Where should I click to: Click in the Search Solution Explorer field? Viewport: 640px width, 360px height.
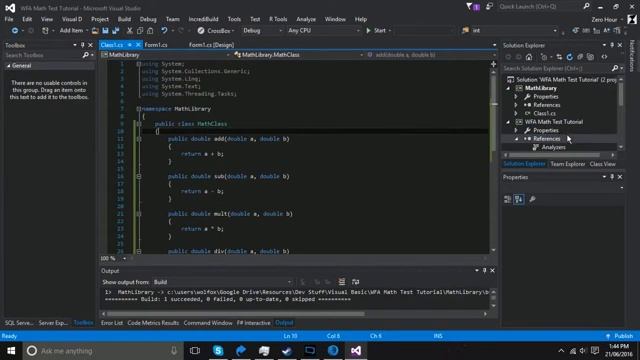tap(556, 69)
